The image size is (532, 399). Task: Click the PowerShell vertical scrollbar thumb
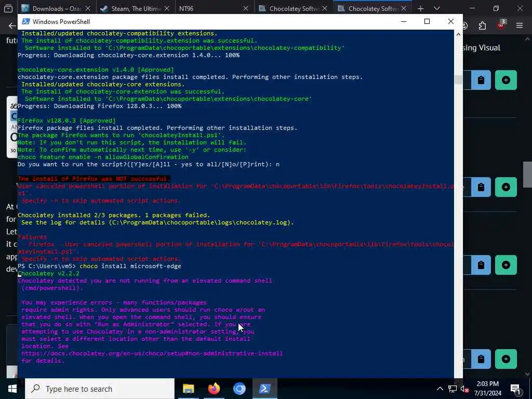(458, 79)
